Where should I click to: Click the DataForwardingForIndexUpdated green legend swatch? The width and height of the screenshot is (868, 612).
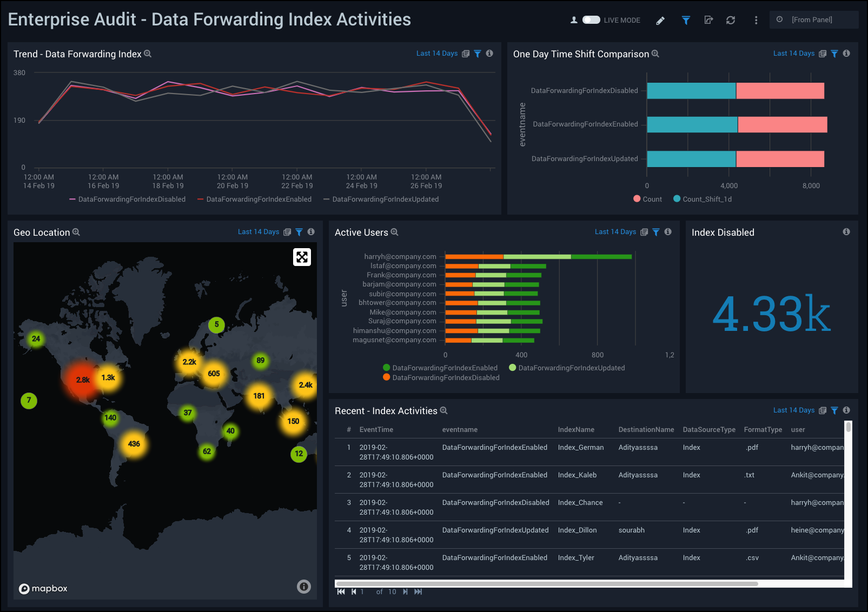click(513, 368)
